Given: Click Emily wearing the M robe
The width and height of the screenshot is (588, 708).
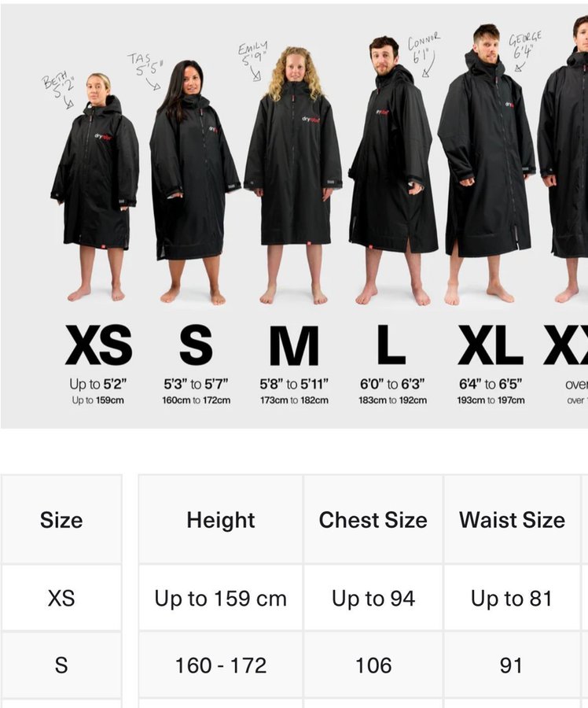Looking at the screenshot, I should coord(293,176).
